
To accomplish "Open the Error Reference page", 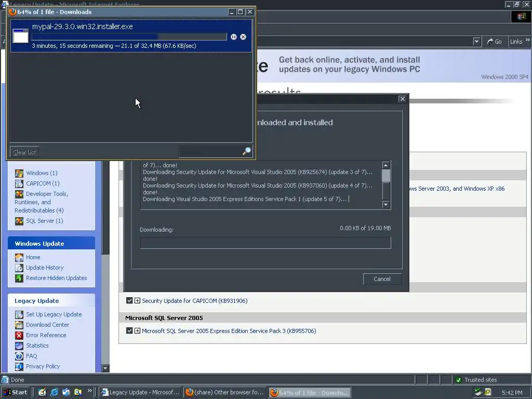I will 46,335.
